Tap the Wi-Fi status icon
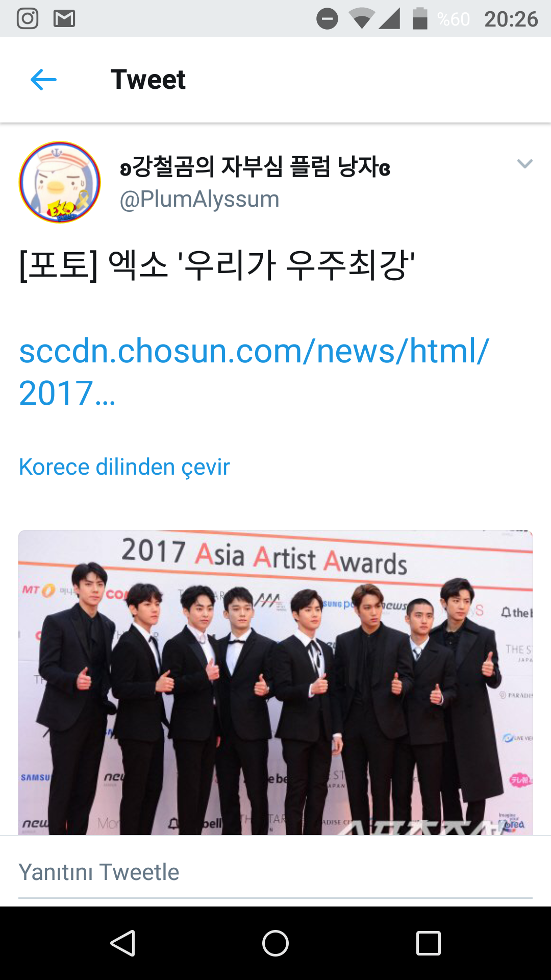The height and width of the screenshot is (980, 551). click(x=362, y=19)
